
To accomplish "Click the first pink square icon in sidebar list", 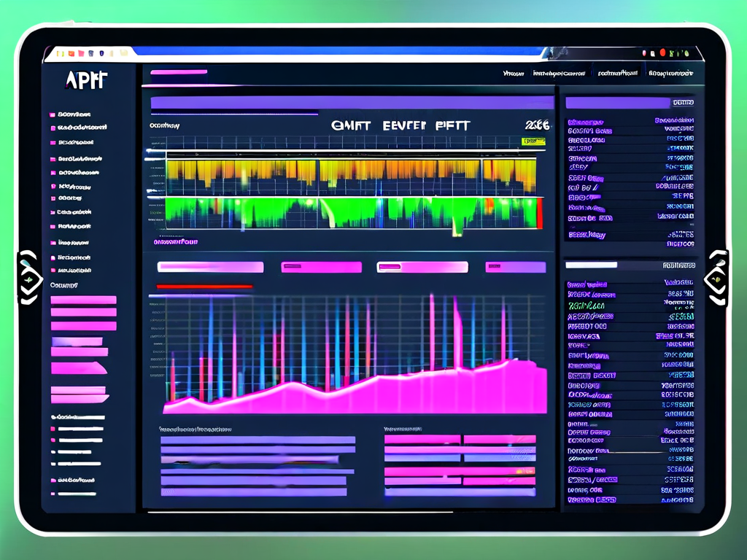I will tap(52, 114).
